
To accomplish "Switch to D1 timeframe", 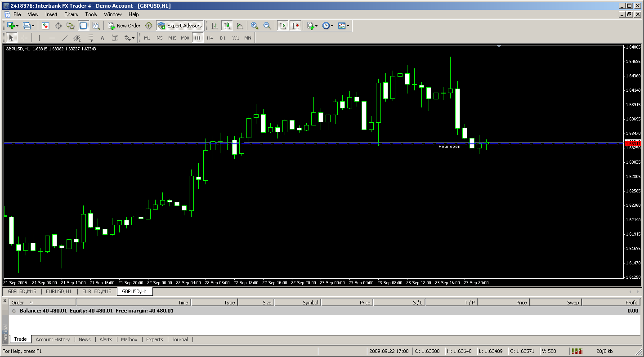I will click(223, 38).
